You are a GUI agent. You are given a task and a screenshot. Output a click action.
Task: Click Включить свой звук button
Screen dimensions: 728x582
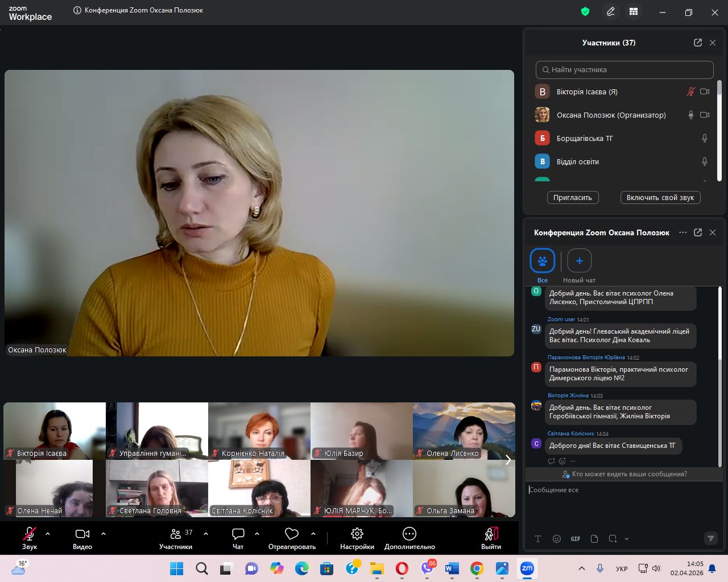(660, 198)
